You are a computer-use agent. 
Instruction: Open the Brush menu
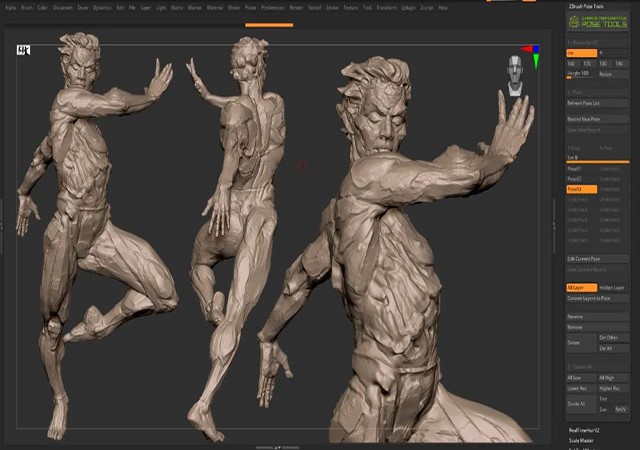click(x=27, y=6)
